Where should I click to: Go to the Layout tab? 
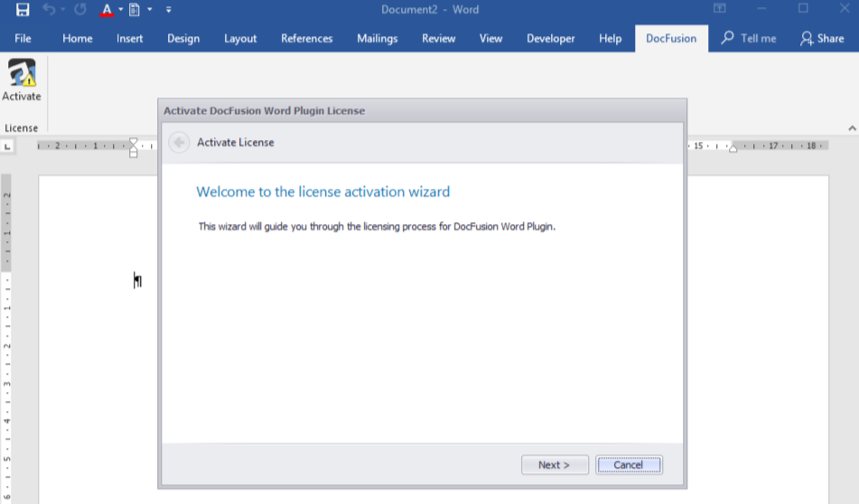(x=240, y=38)
